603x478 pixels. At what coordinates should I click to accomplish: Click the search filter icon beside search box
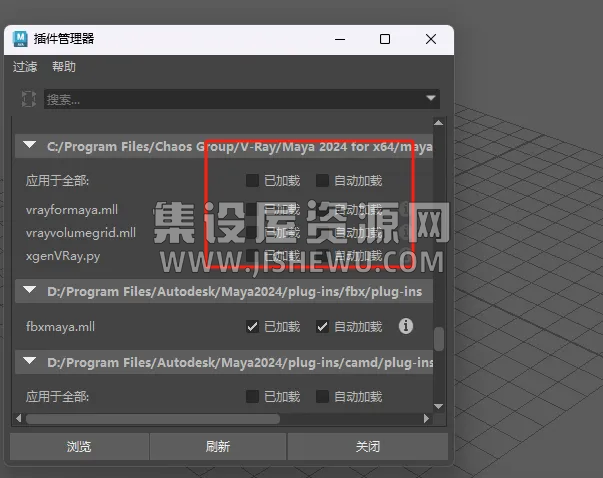click(x=28, y=99)
